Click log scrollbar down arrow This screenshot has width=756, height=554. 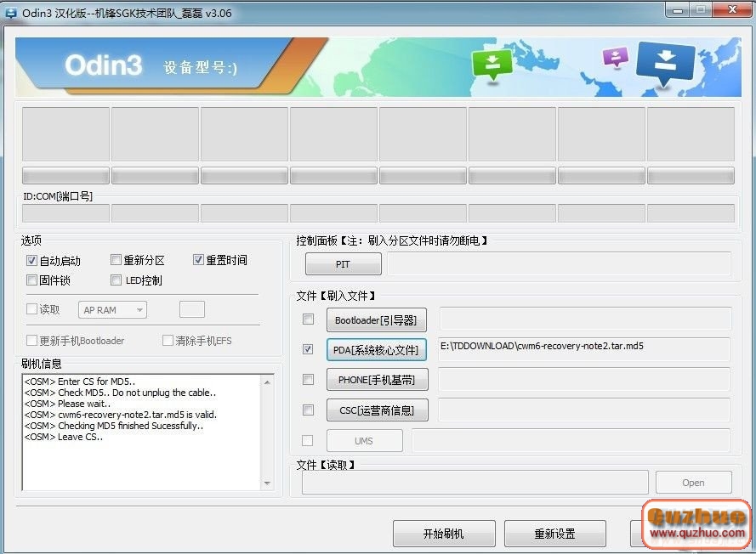pyautogui.click(x=267, y=483)
